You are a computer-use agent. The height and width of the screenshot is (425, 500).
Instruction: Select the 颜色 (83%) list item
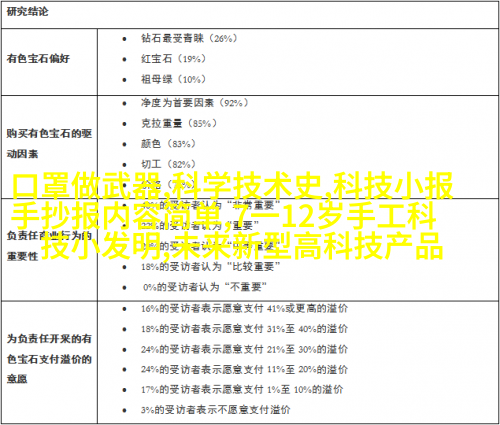point(168,144)
